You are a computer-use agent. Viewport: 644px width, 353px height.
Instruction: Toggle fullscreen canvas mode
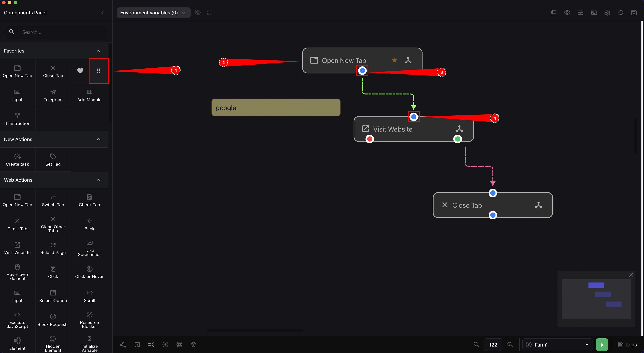(x=209, y=13)
